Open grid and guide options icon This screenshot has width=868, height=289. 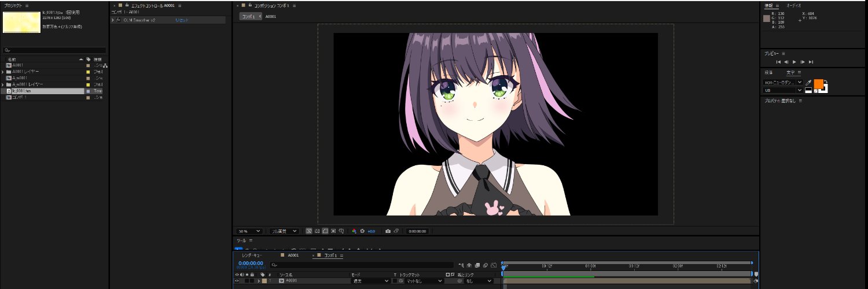click(342, 231)
